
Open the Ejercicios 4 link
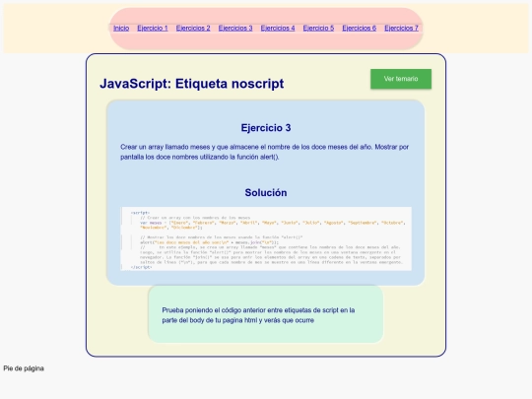(278, 29)
